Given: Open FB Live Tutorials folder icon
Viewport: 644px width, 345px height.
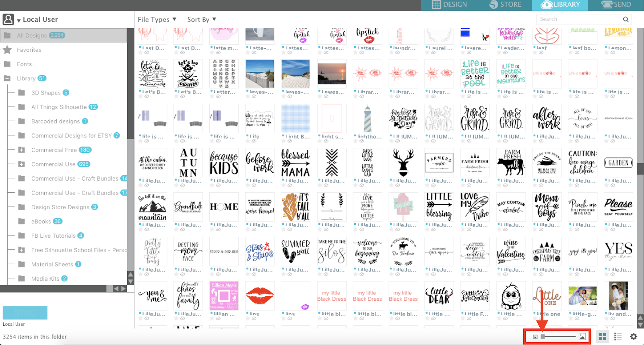Looking at the screenshot, I should [22, 236].
